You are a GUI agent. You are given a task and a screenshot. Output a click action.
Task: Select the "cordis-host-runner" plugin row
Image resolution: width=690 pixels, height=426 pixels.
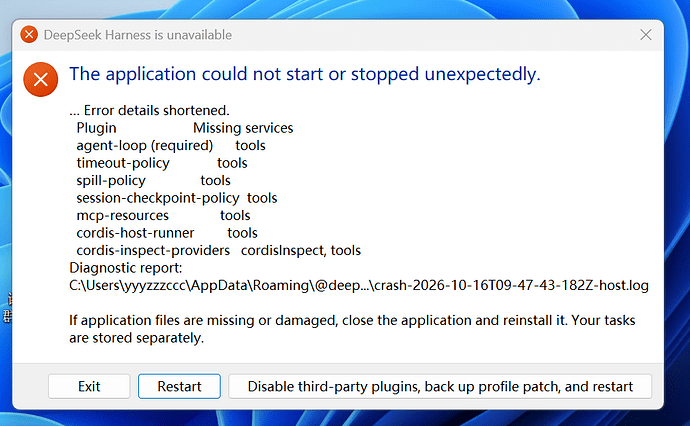pos(167,233)
